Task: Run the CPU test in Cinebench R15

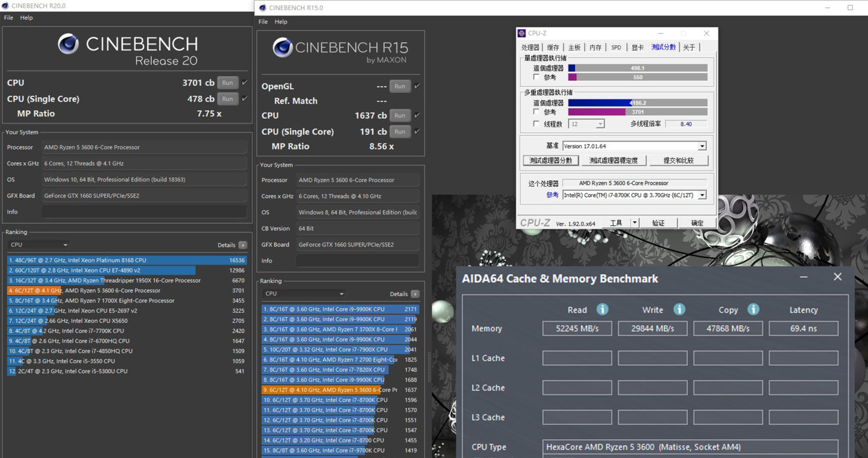Action: pyautogui.click(x=400, y=116)
